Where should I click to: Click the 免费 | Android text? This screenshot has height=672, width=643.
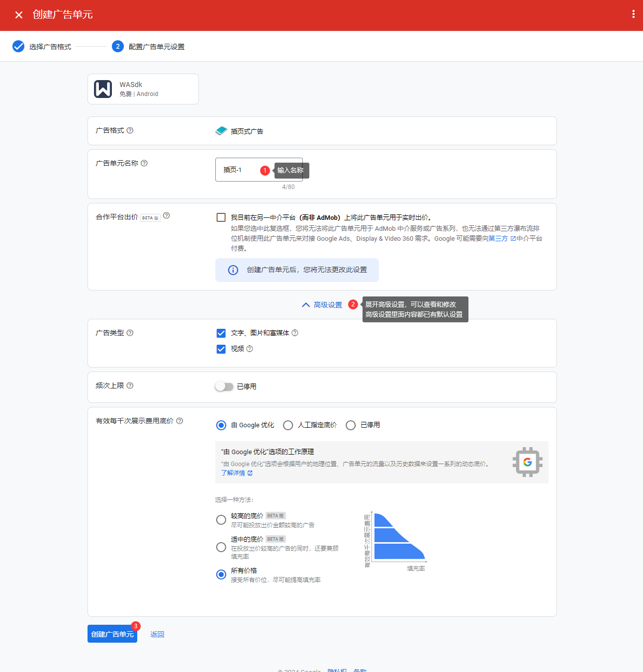point(139,94)
